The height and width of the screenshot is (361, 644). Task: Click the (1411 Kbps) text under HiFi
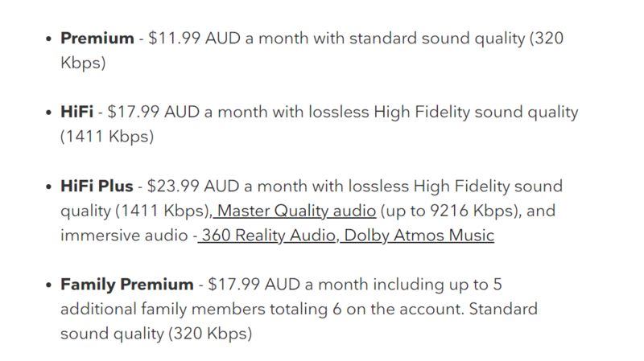click(x=106, y=137)
